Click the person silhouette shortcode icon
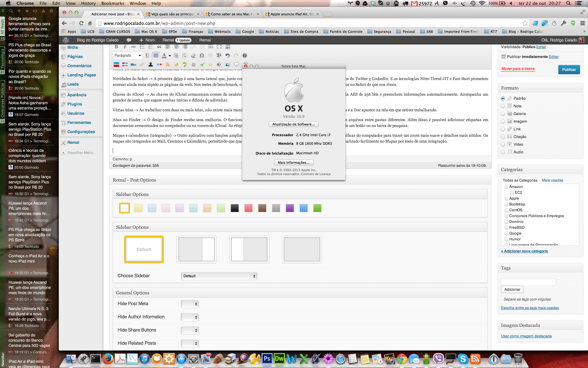The image size is (588, 368). pos(151,64)
